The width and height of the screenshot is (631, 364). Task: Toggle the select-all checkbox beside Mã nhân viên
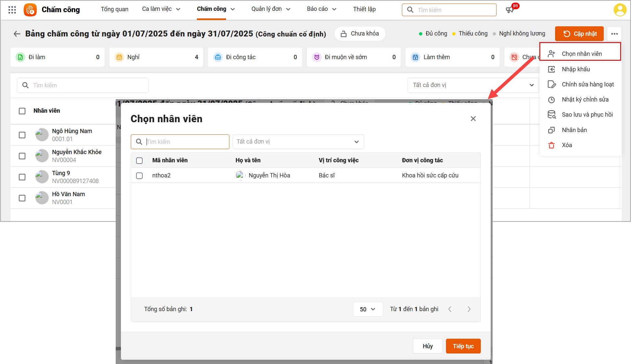[139, 161]
